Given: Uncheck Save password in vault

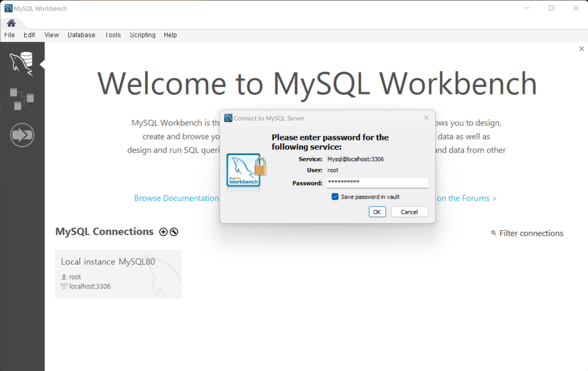Looking at the screenshot, I should 335,197.
